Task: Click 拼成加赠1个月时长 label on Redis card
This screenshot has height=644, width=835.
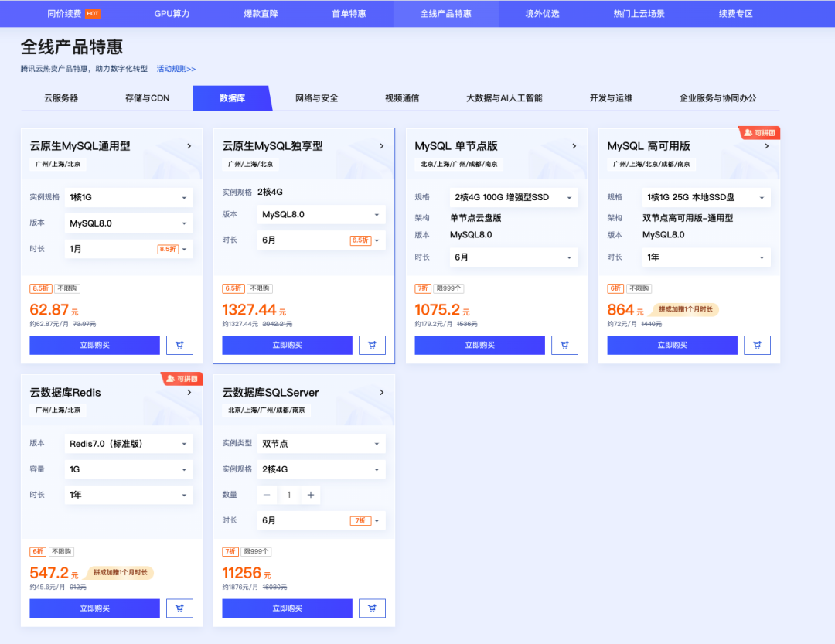Action: [x=121, y=573]
